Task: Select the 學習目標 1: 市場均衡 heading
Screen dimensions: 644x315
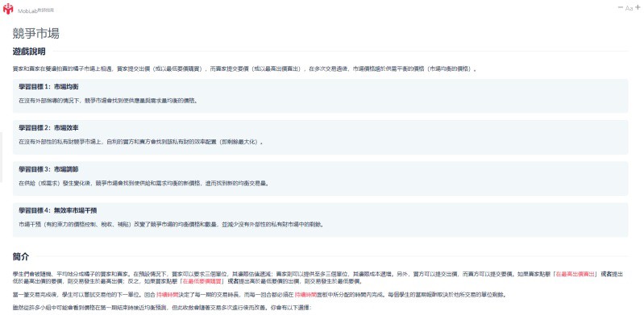Action: (49, 87)
